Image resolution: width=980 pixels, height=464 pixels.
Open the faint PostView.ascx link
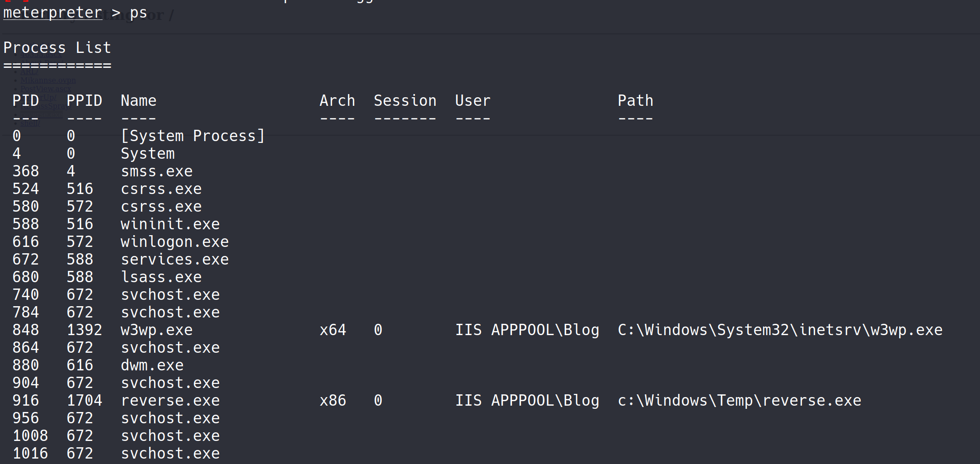[x=45, y=89]
